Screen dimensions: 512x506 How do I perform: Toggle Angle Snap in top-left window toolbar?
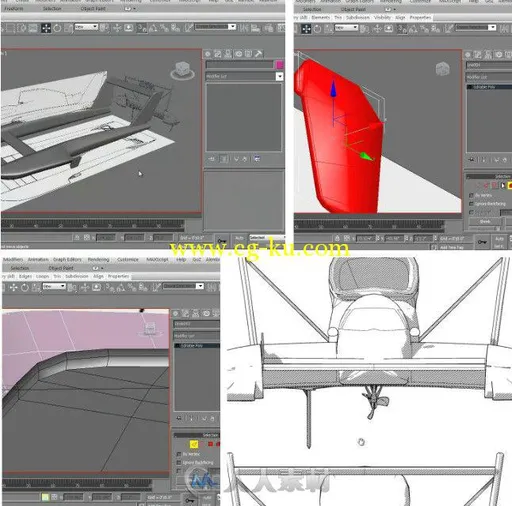coord(153,28)
